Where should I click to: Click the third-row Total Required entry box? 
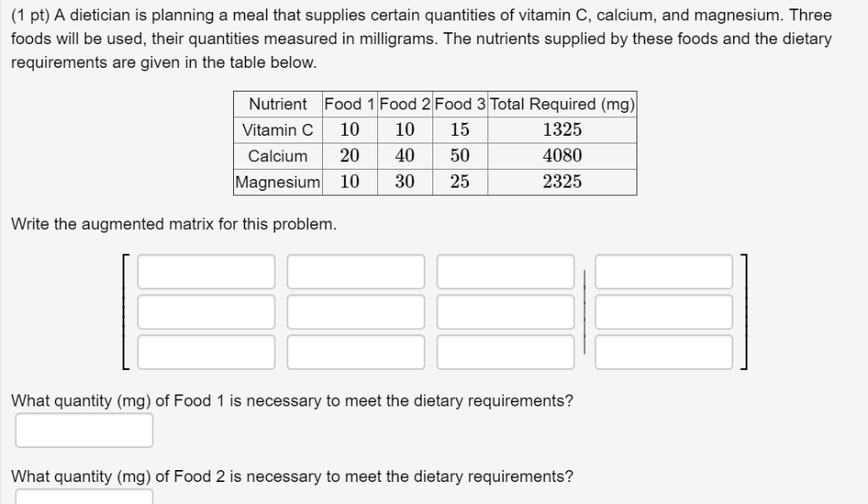(664, 351)
